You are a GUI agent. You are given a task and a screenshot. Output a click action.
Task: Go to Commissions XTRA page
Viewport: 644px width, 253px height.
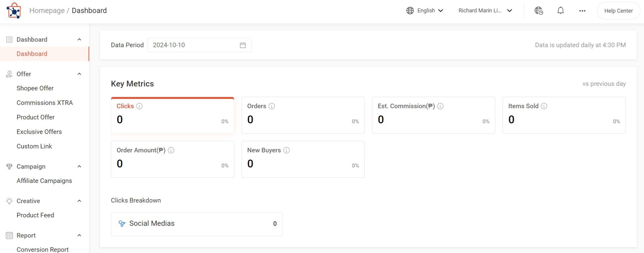pyautogui.click(x=45, y=103)
